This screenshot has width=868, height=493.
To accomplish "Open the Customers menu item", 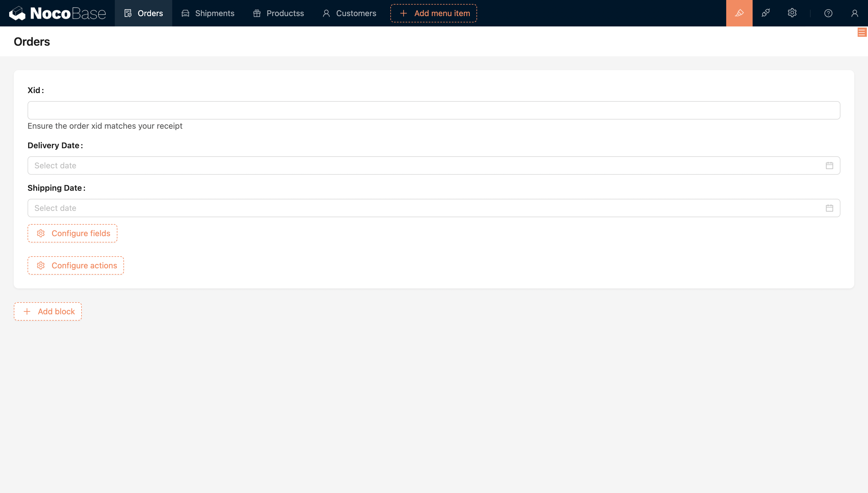I will 349,13.
